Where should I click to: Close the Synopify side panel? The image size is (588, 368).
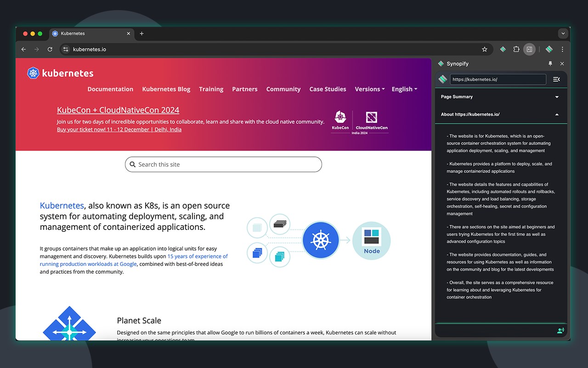[x=562, y=64]
